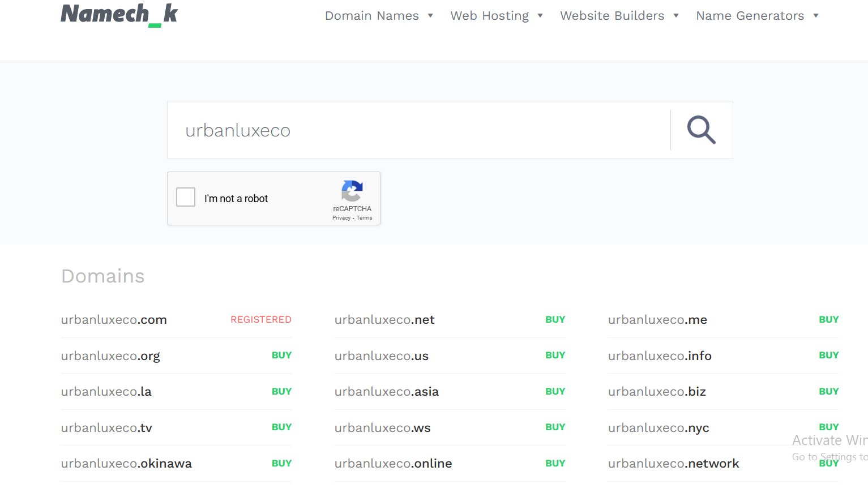Screen dimensions: 868x488
Task: Click BUY for urbanluxeco.okinawa
Action: 281,464
